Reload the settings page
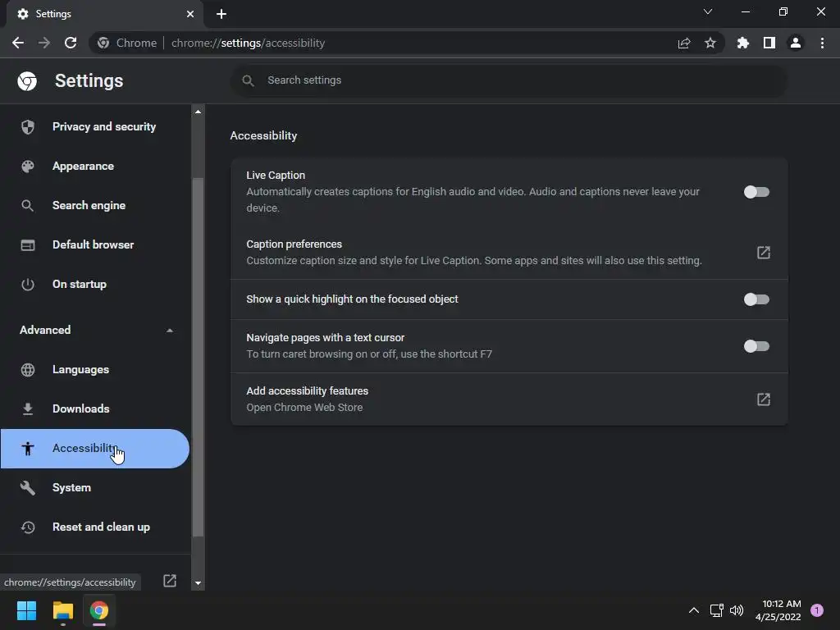The image size is (840, 630). tap(71, 43)
